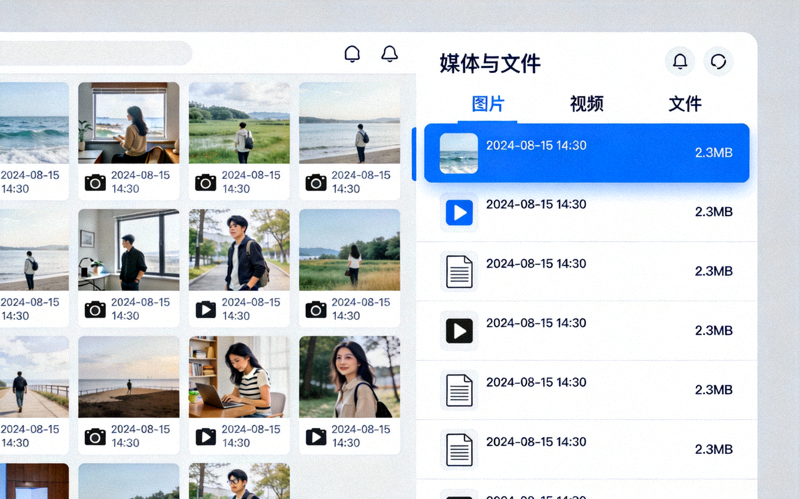Click 2.3MB size in black play icon row
The height and width of the screenshot is (499, 800).
tap(713, 331)
